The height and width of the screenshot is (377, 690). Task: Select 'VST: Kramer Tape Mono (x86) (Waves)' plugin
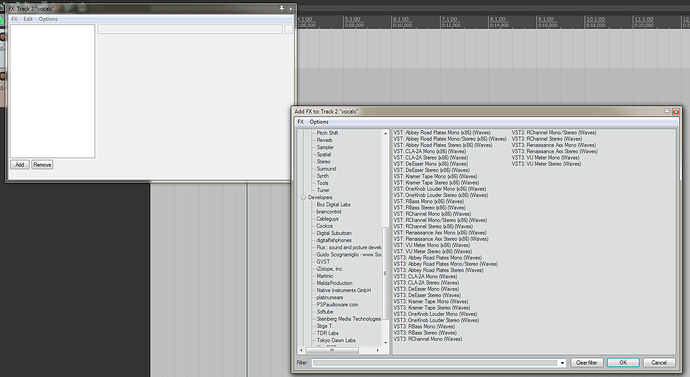pyautogui.click(x=435, y=176)
